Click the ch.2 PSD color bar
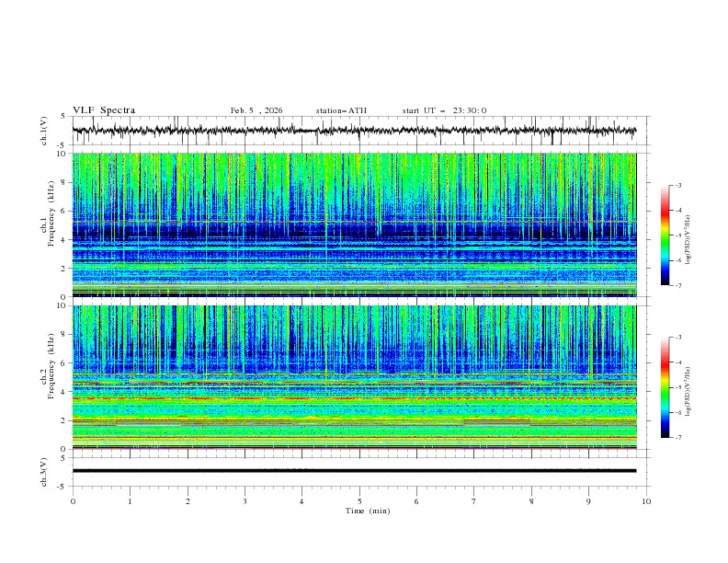This screenshot has height=563, width=728. point(665,387)
